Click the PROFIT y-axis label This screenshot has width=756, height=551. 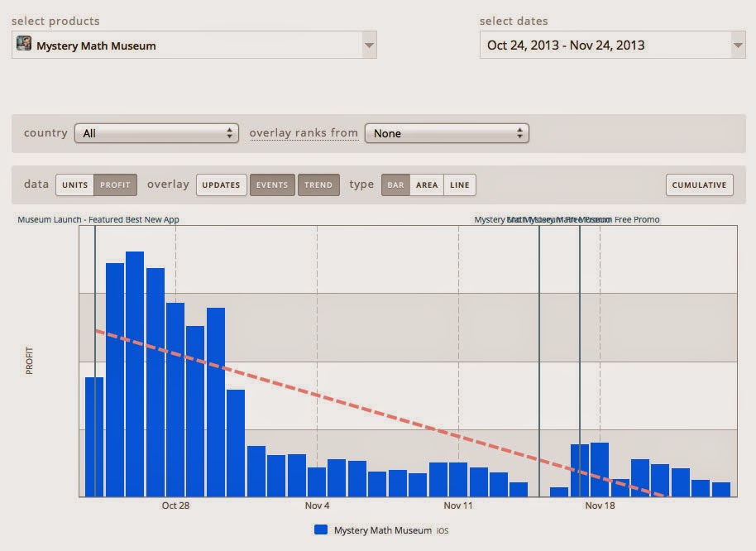tap(30, 361)
